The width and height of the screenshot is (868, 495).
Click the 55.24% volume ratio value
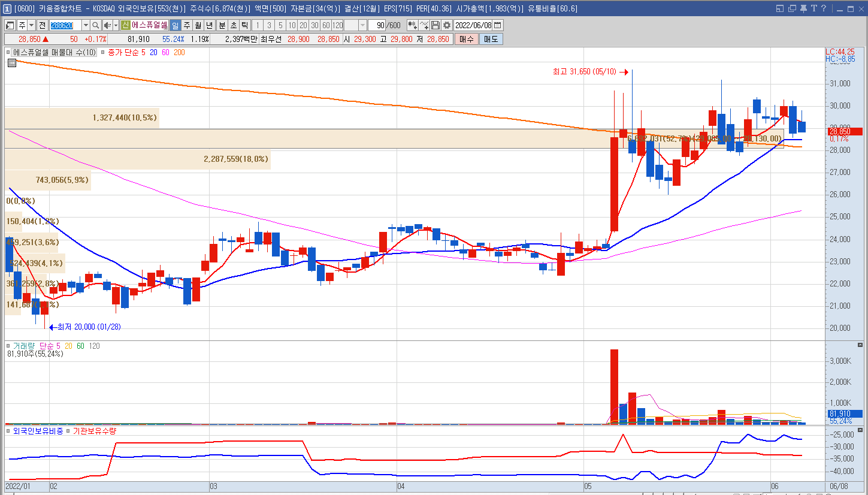click(x=173, y=38)
